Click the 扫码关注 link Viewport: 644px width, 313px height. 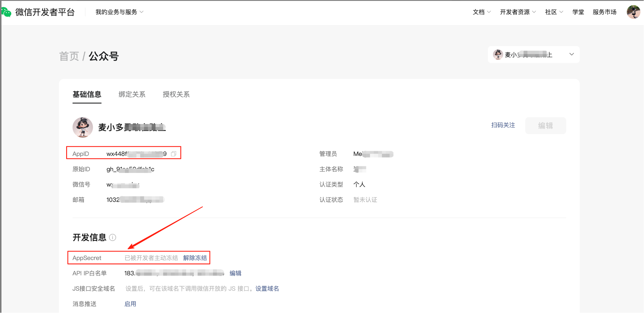503,125
